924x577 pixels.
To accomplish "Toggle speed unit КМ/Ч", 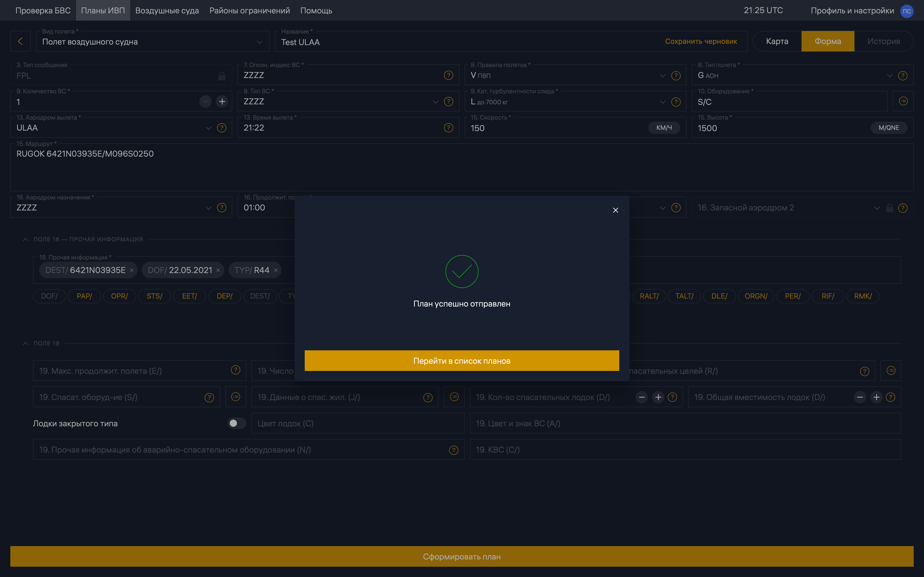I will coord(664,128).
